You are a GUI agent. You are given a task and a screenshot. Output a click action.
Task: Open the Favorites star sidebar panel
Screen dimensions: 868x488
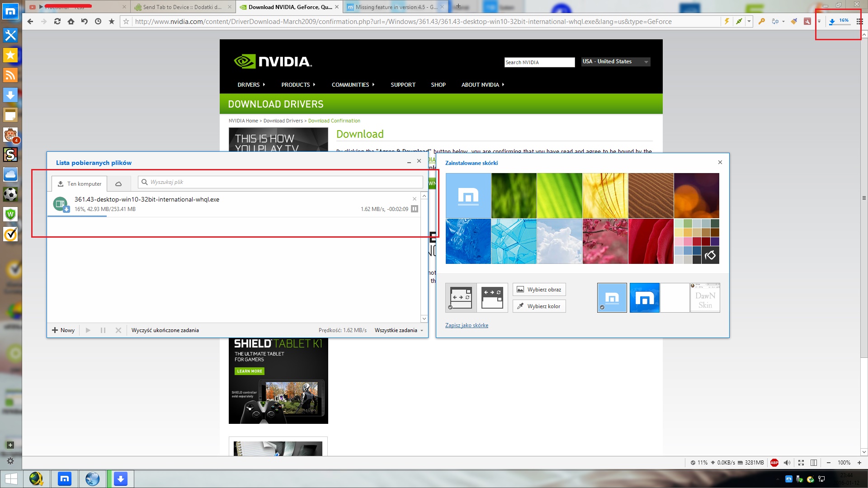pos(10,55)
